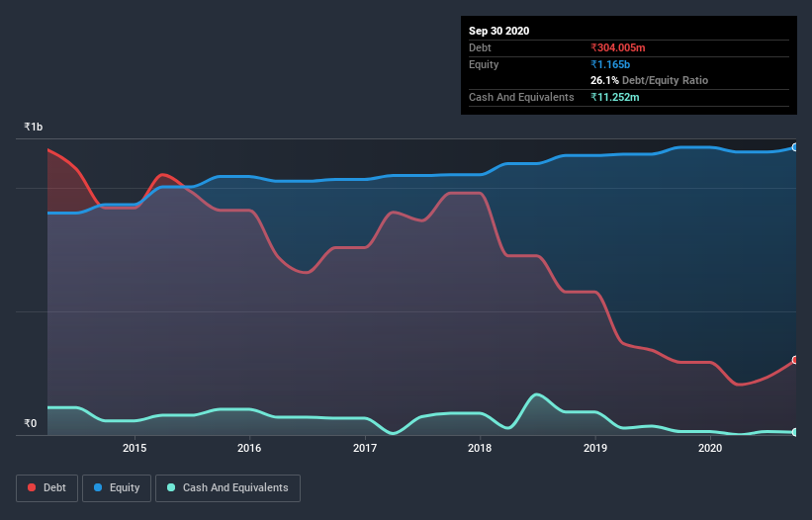The height and width of the screenshot is (520, 812).
Task: Click the 26.1% Debt/Equity Ratio text
Action: 649,80
